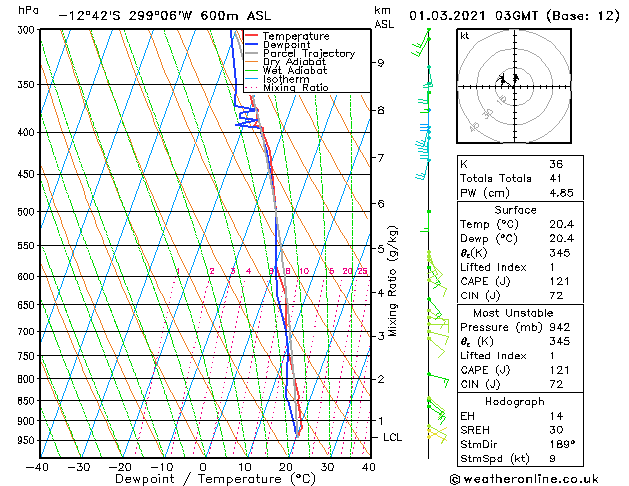Click the date header '01.03.2021 03GMT (Base: 12)'
Viewport: 629px width, 486px height.
[x=514, y=16]
